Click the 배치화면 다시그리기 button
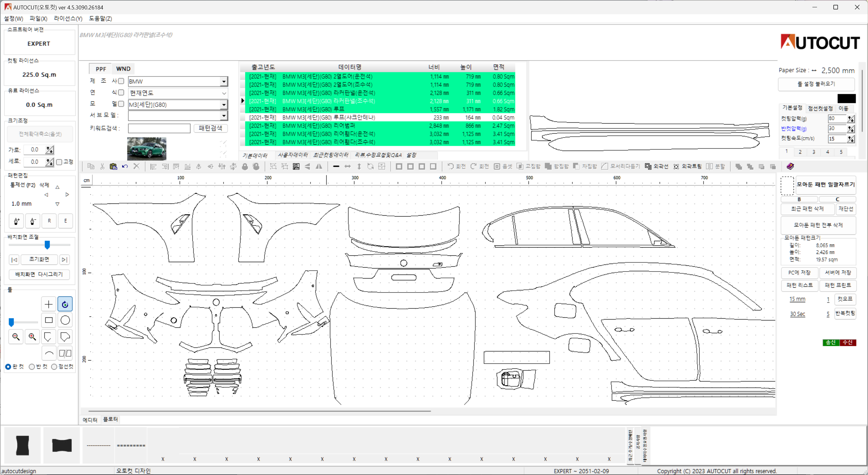The width and height of the screenshot is (868, 475). 39,275
